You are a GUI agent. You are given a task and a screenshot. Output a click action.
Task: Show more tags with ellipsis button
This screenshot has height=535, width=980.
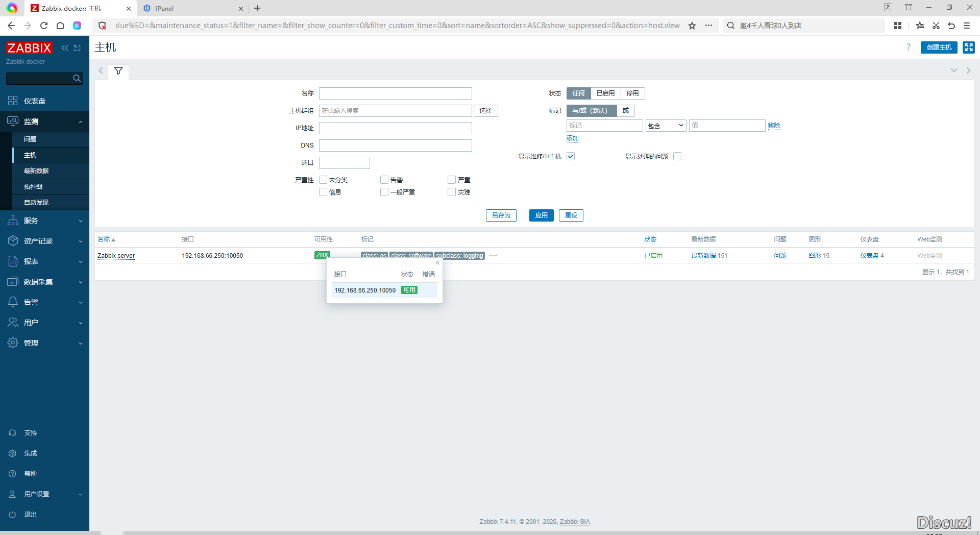493,255
